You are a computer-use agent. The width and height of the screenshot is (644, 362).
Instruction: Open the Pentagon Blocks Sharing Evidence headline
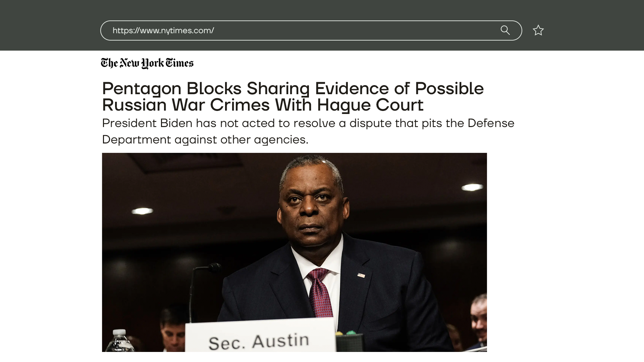click(293, 97)
